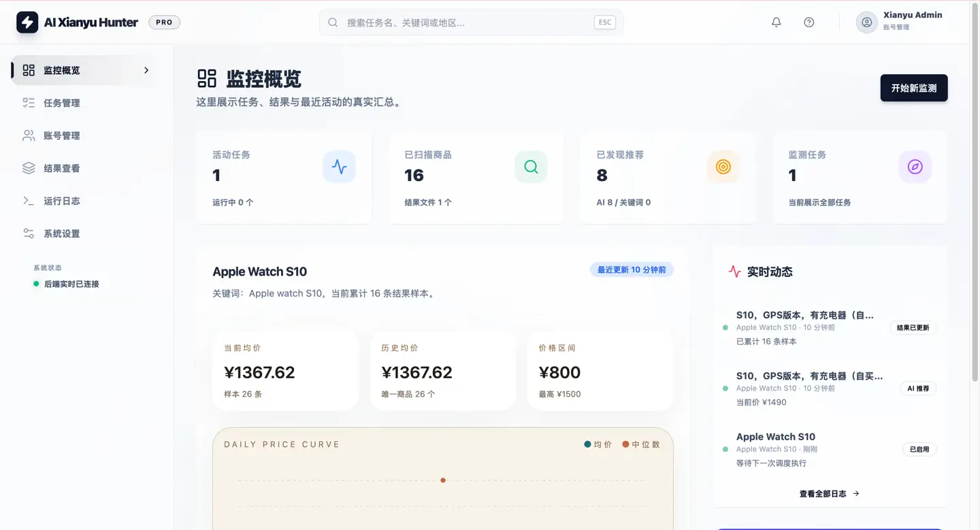Click the target icon on 已发现推荐 card

pyautogui.click(x=723, y=166)
